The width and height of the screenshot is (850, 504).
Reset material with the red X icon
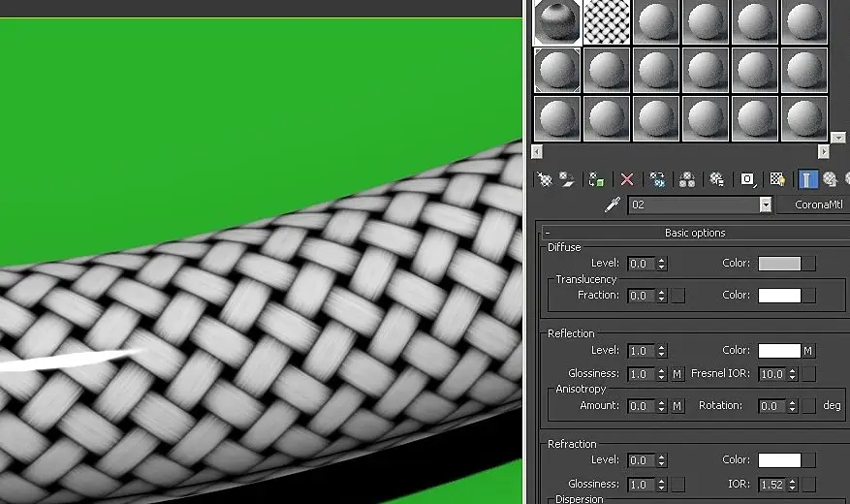(627, 179)
